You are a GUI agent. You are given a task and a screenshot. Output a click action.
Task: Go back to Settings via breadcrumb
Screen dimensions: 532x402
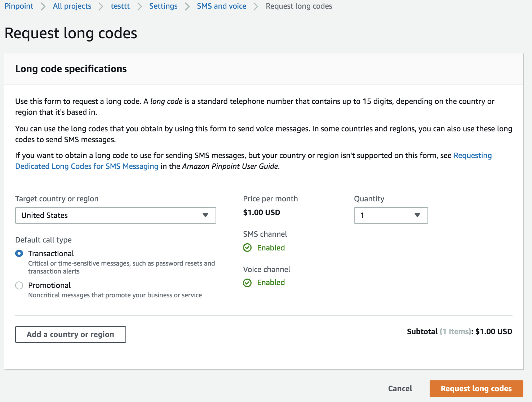[163, 6]
